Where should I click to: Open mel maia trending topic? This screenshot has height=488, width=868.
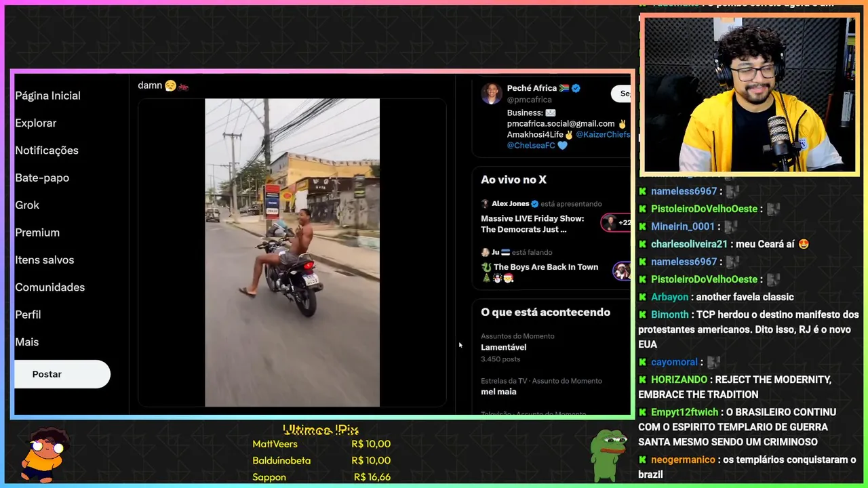click(498, 392)
